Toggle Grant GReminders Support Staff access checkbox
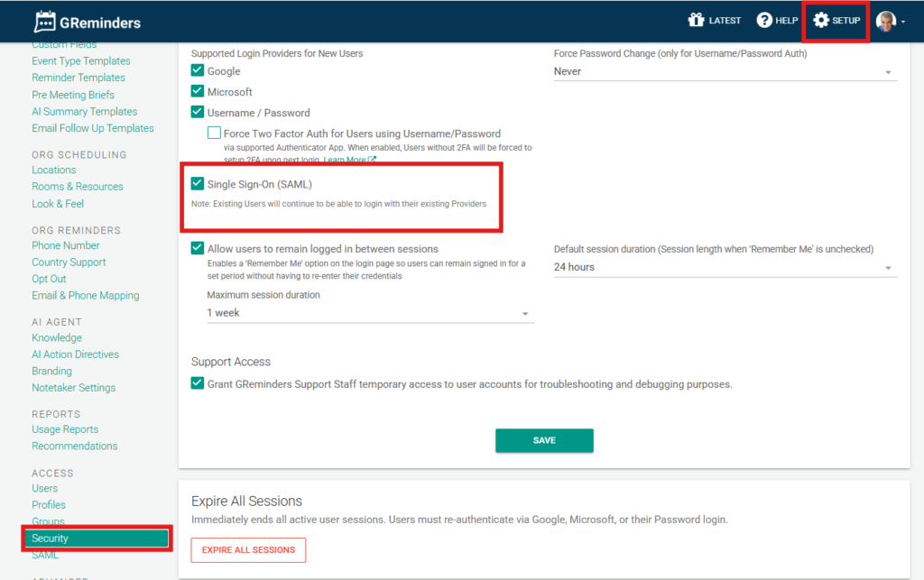The height and width of the screenshot is (580, 924). point(198,383)
